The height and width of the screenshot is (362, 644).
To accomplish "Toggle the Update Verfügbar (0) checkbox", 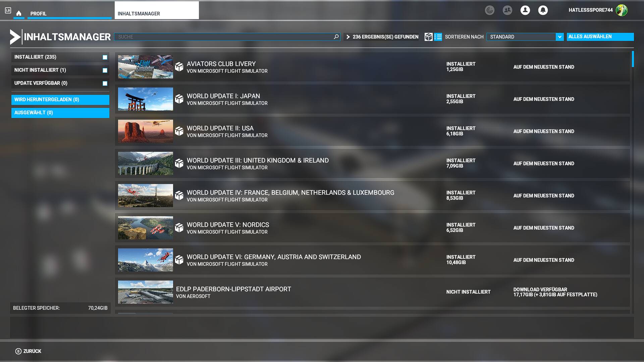I will (x=105, y=83).
